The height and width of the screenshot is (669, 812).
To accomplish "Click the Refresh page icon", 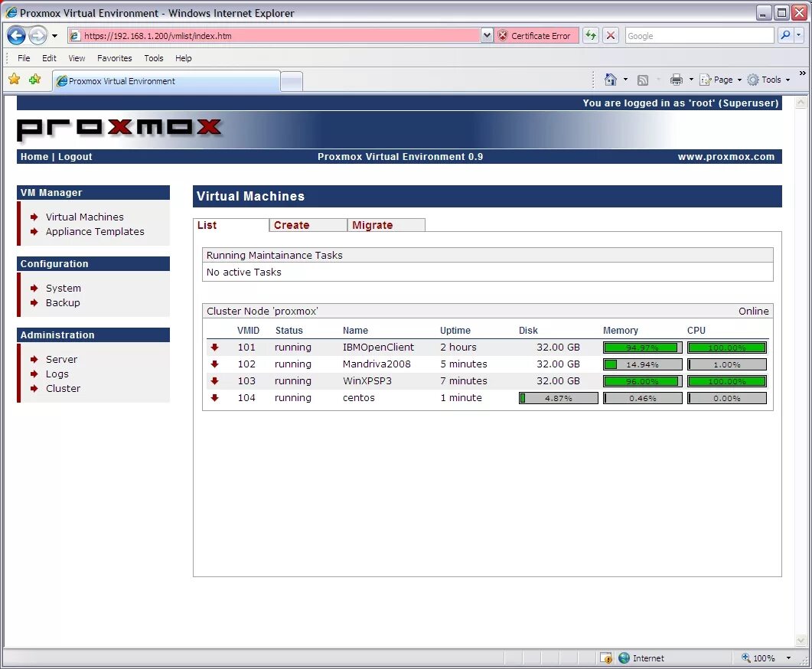I will [x=591, y=36].
